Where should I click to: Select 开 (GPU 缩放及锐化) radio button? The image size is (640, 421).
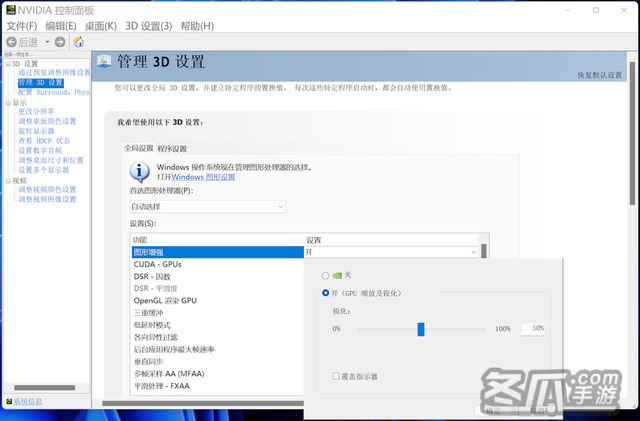[325, 293]
